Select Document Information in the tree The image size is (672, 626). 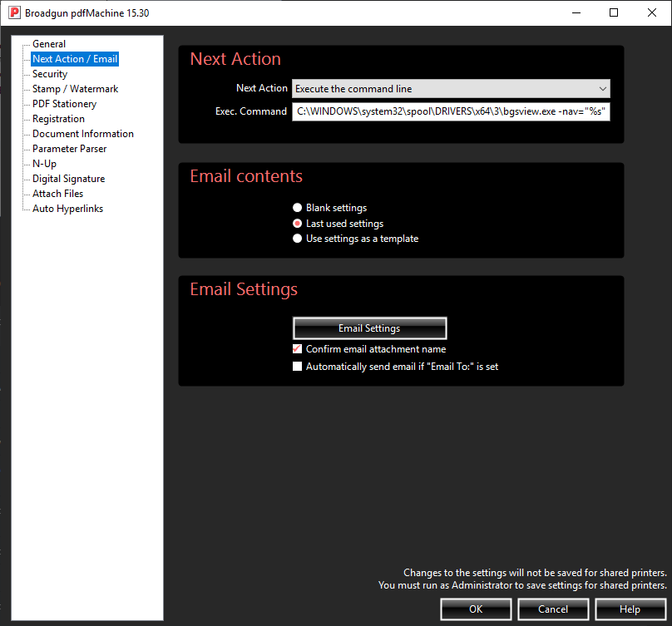click(x=82, y=134)
